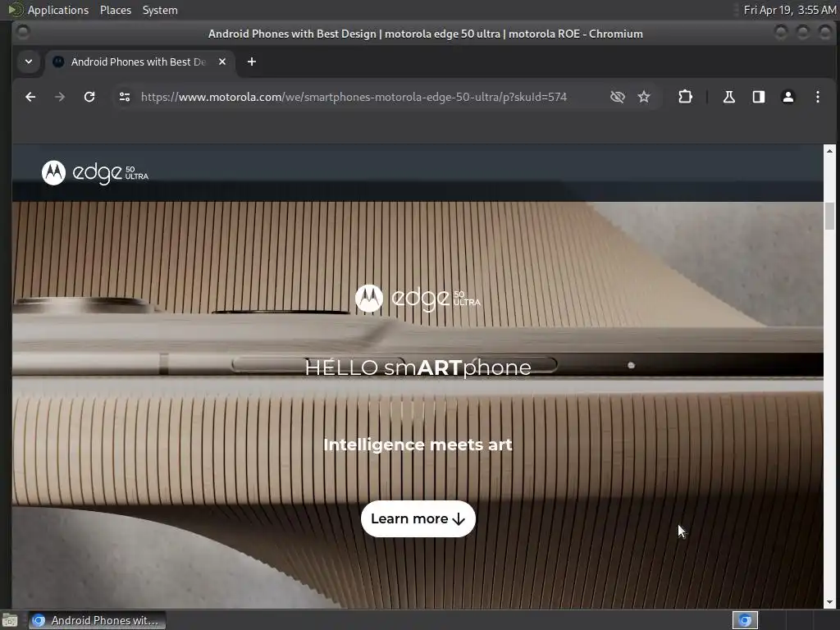Expand the tab search dropdown
Screen dimensions: 840x630
pyautogui.click(x=29, y=62)
